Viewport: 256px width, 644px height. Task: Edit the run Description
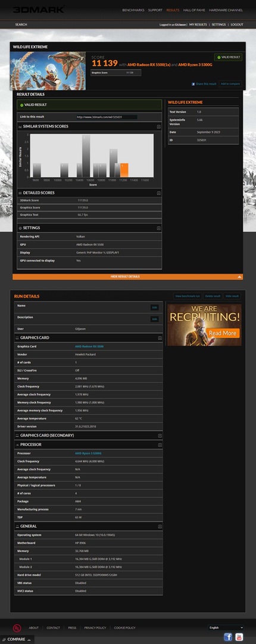coord(154,319)
